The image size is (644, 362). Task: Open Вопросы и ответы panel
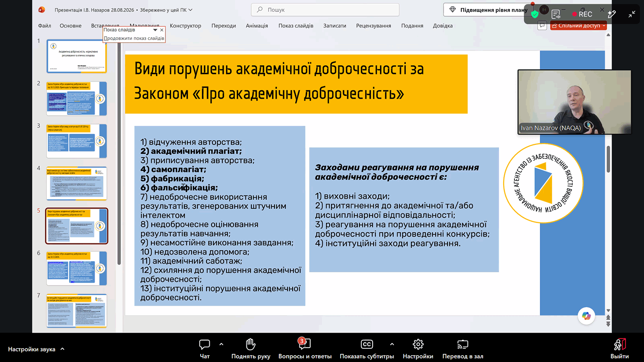coord(305,348)
